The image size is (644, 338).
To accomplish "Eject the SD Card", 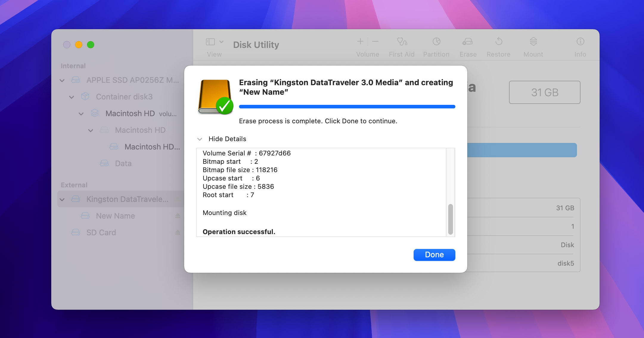I will coord(178,233).
